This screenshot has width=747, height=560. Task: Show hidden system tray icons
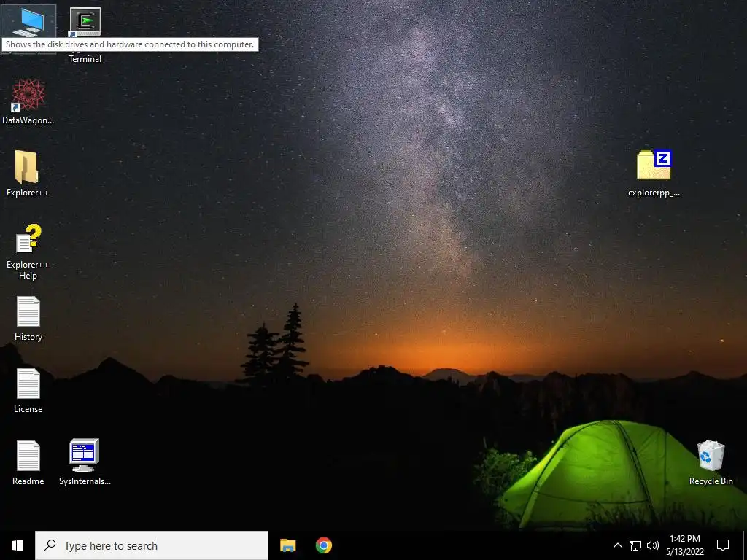(x=617, y=545)
